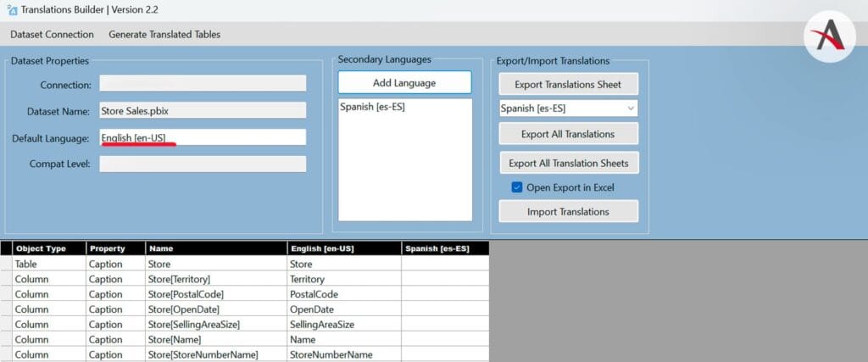Open the Generate Translated Tables menu
This screenshot has width=868, height=362.
(164, 34)
